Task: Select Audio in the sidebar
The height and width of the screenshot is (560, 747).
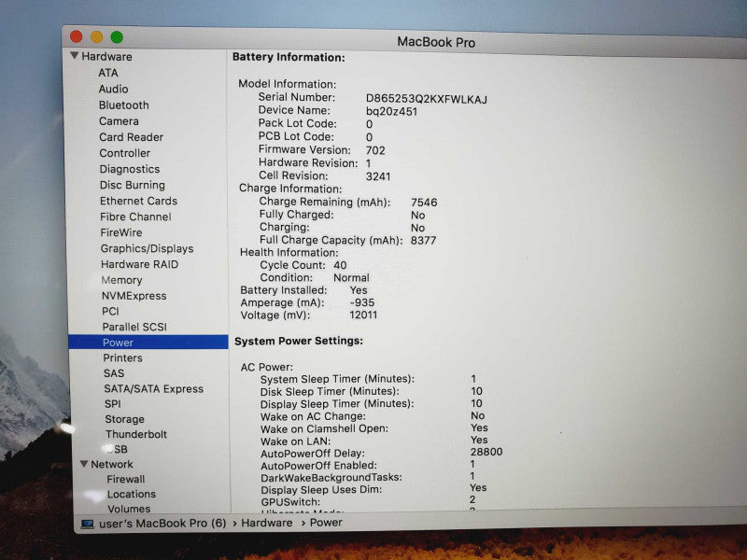Action: point(113,89)
